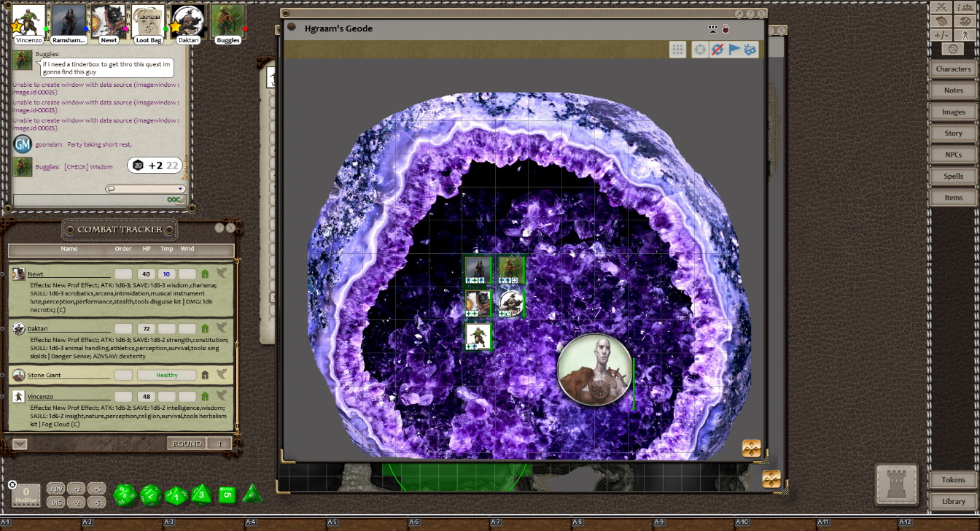The width and height of the screenshot is (980, 531).
Task: Open the Effects figure icon
Action: click(x=965, y=35)
